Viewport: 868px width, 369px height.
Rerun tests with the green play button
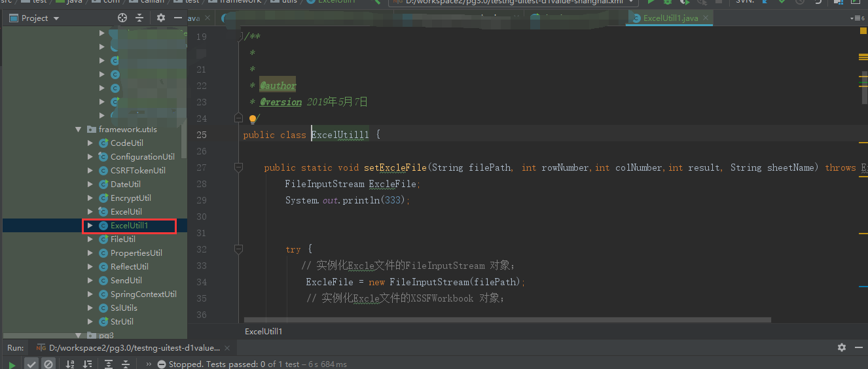tap(12, 364)
